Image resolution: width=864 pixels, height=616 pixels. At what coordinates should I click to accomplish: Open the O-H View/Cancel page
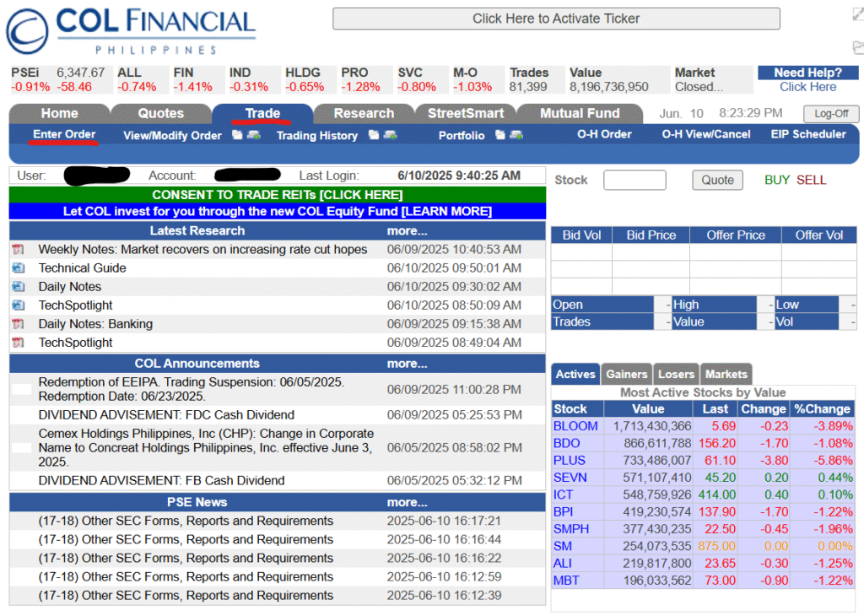point(706,134)
